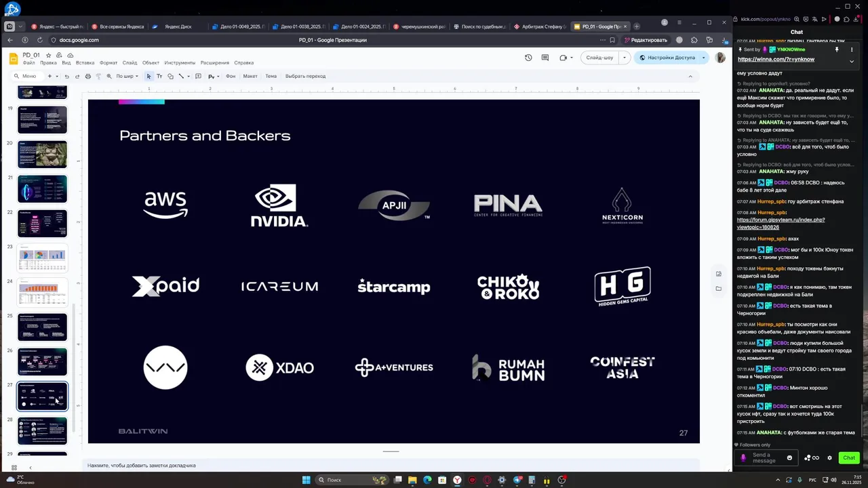Select the cursor selection tool
868x488 pixels.
pos(149,76)
